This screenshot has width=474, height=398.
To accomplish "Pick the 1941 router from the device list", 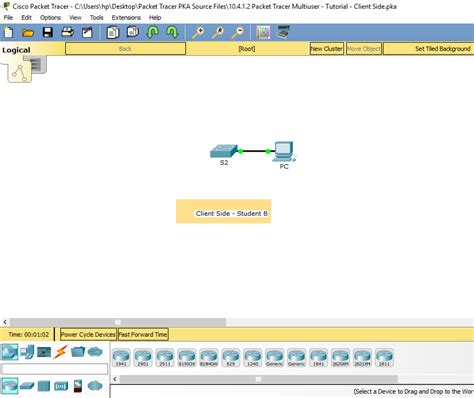I will tap(121, 358).
